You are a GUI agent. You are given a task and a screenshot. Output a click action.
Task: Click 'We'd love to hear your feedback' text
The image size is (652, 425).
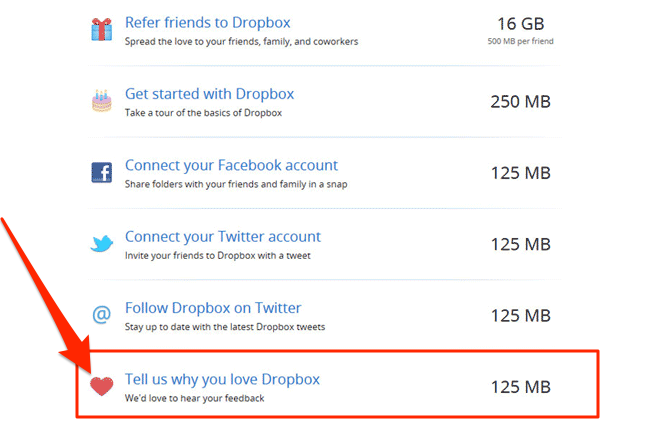tap(194, 398)
